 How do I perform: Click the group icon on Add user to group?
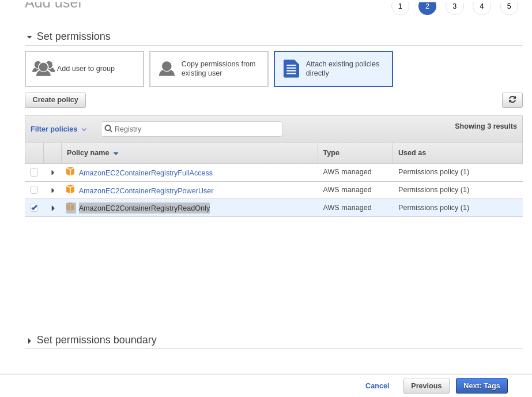coord(43,68)
